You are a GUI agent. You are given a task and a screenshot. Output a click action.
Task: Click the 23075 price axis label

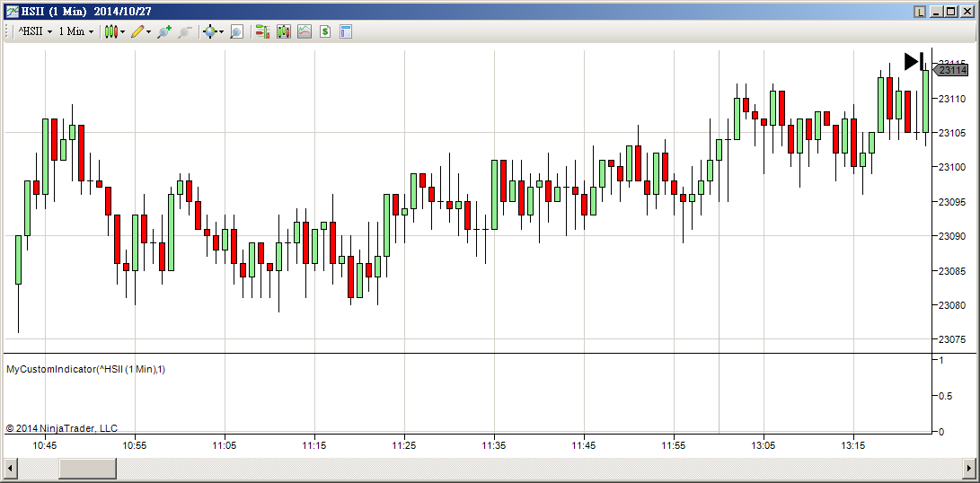click(952, 339)
